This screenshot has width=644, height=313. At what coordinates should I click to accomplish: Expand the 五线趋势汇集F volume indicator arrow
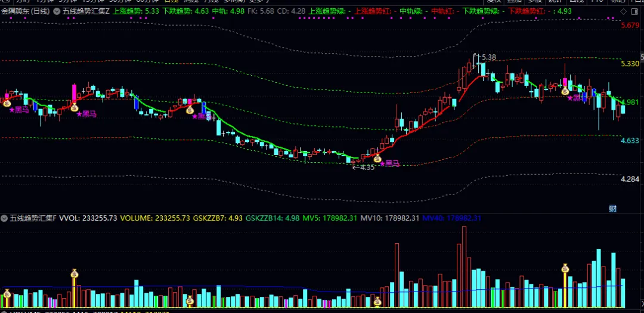click(5, 218)
